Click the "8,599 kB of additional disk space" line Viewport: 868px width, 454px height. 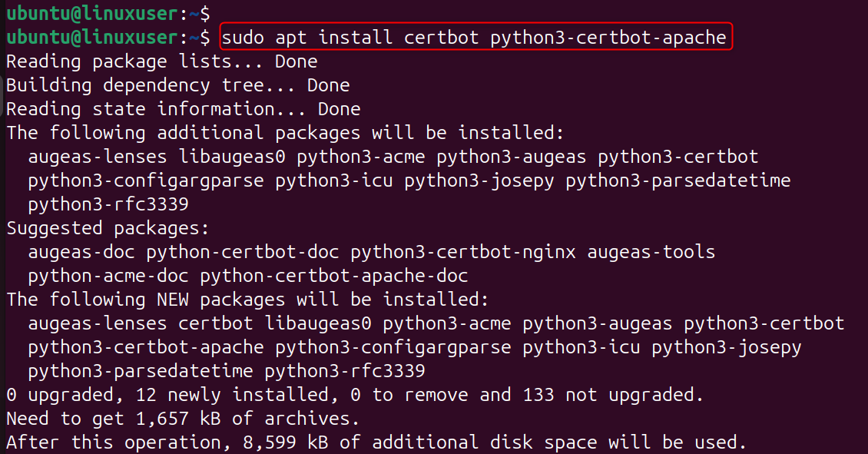(376, 442)
